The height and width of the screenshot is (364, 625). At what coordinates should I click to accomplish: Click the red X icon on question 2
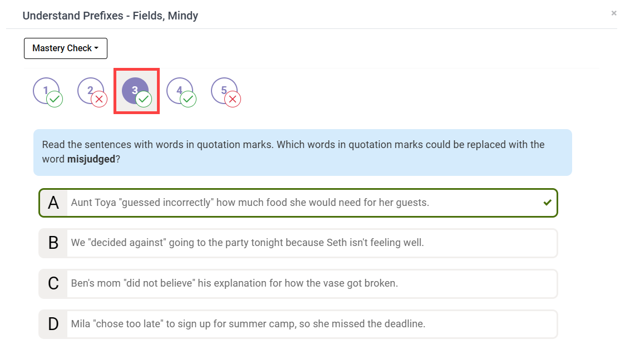pos(99,99)
